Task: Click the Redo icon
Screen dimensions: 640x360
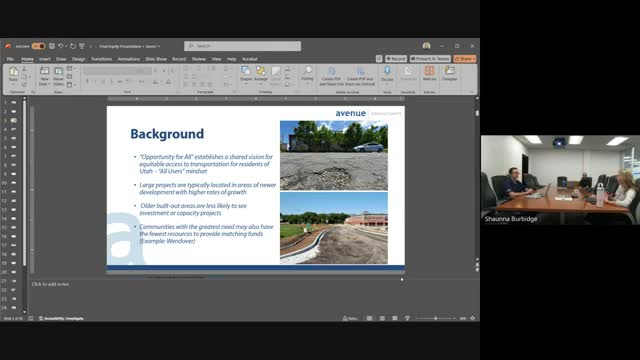Action: coord(73,46)
